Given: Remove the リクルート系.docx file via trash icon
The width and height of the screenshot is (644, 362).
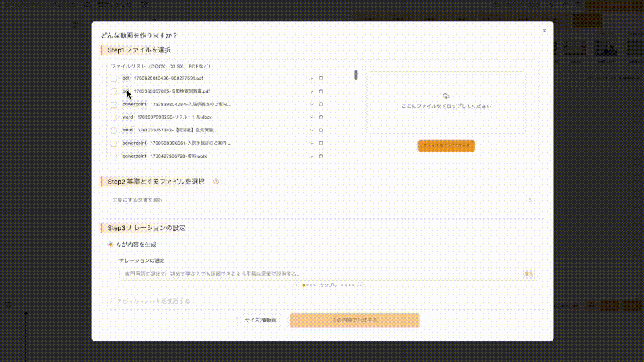Looking at the screenshot, I should point(321,117).
